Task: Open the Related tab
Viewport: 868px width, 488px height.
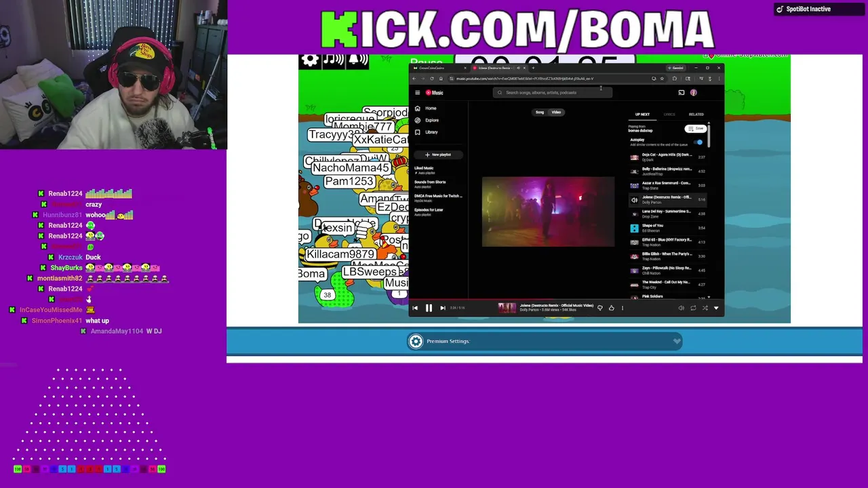Action: point(696,115)
